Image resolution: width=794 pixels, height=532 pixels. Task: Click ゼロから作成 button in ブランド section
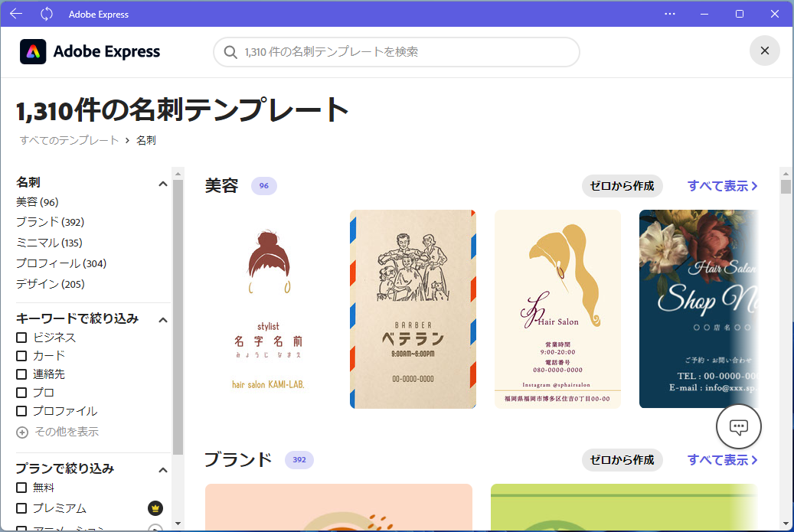tap(622, 460)
